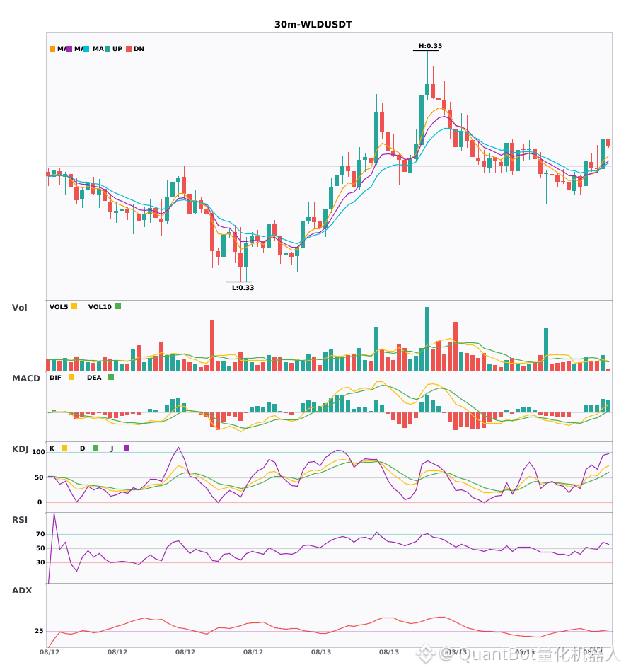Click the cyan MA legend swatch

(x=86, y=49)
